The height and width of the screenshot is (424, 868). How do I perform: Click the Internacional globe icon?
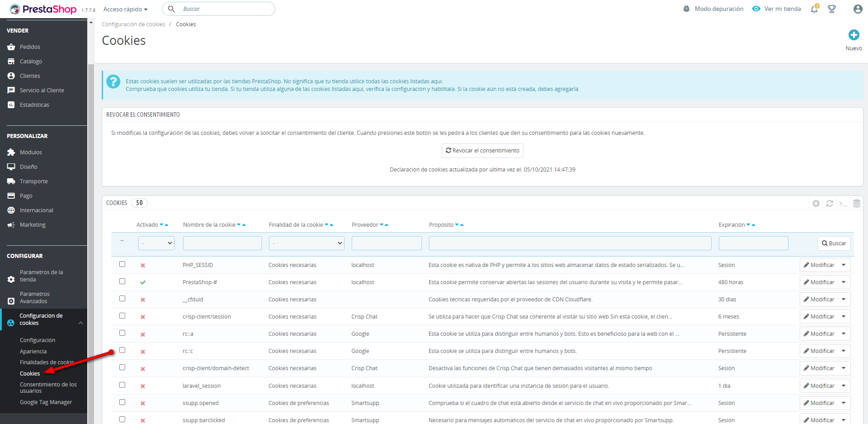(x=11, y=210)
